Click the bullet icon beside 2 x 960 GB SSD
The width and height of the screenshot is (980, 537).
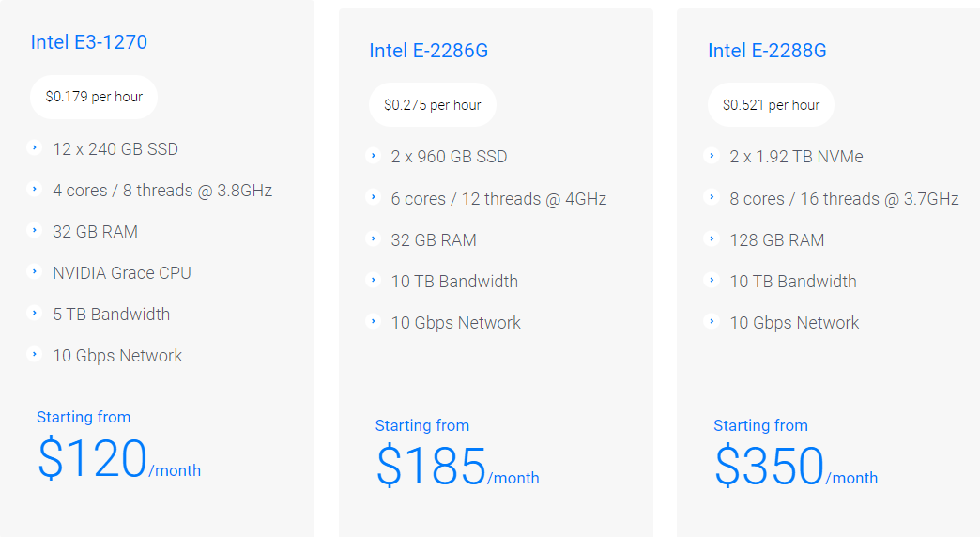pos(374,156)
